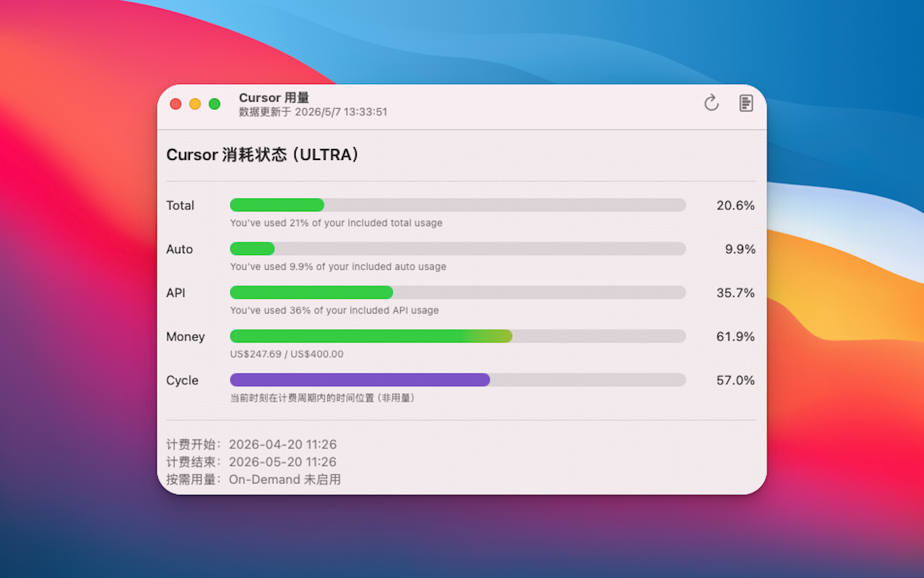This screenshot has width=924, height=578.
Task: Close the Cursor usage window
Action: point(176,104)
